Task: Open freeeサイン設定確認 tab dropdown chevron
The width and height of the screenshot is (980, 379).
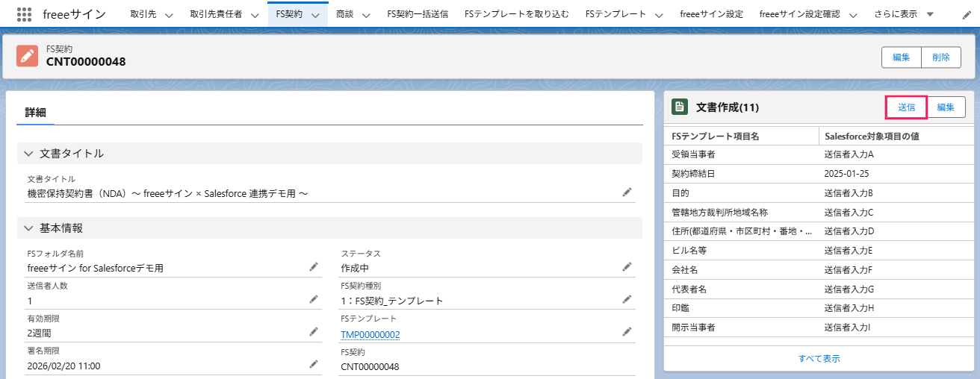Action: point(853,15)
